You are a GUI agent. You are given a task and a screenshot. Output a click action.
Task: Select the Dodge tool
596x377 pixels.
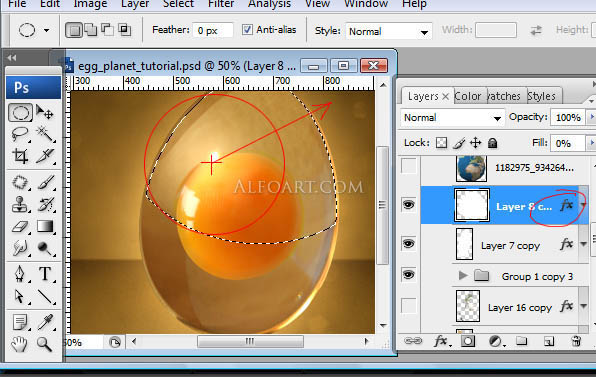(x=45, y=248)
